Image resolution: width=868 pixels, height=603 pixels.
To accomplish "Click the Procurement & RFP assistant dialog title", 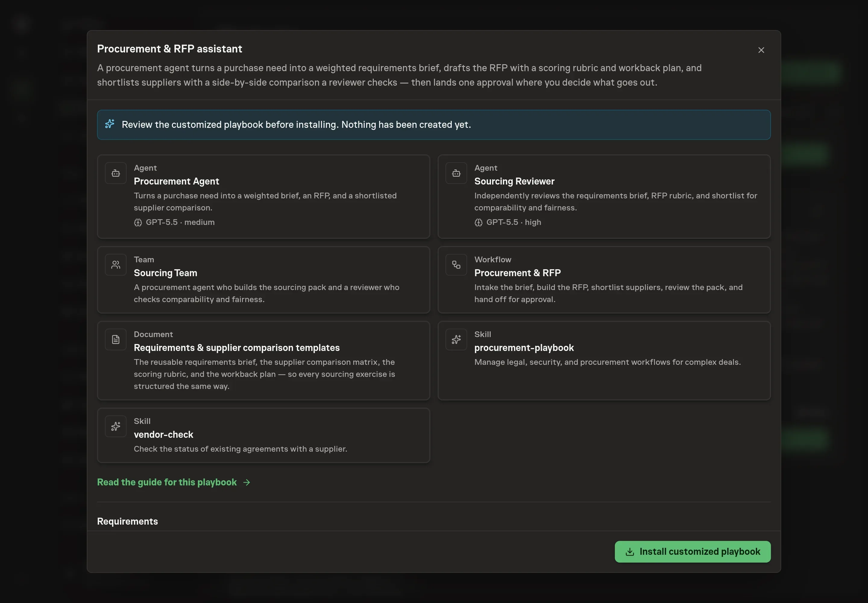I will [x=170, y=49].
